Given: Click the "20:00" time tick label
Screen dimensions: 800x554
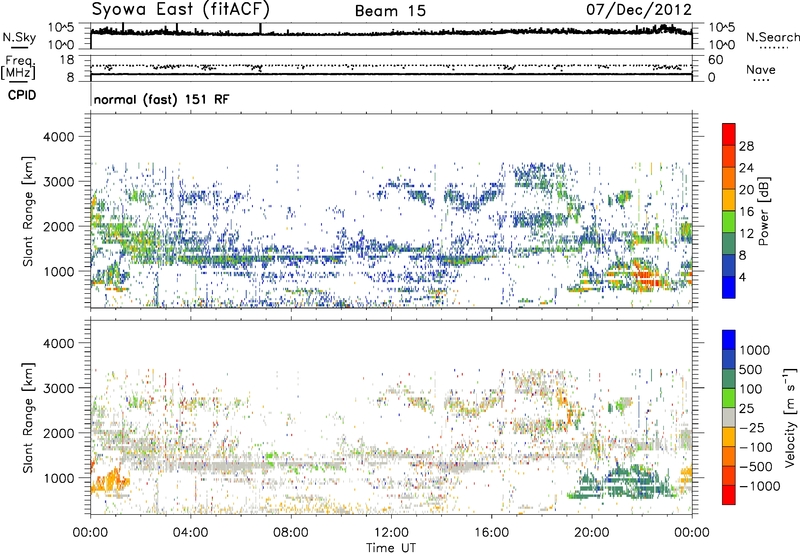Looking at the screenshot, I should click(x=591, y=533).
